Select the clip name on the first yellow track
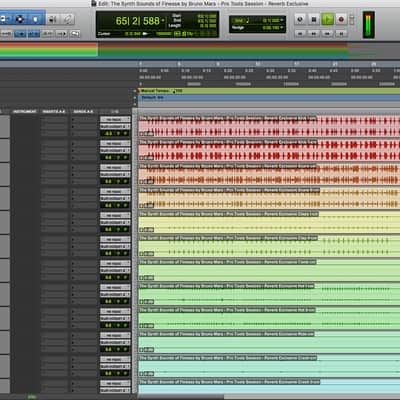This screenshot has width=400, height=400. click(x=229, y=214)
